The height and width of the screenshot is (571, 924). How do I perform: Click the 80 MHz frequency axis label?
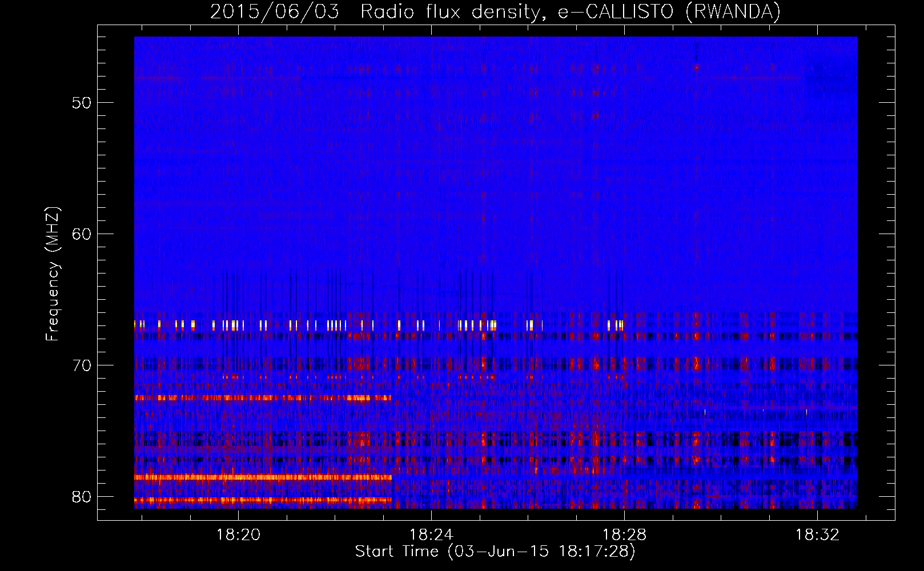pos(82,497)
